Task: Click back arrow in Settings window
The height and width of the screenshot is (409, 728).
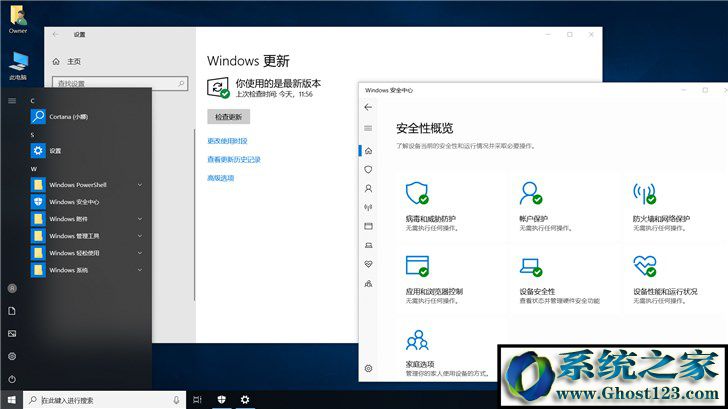Action: 56,34
